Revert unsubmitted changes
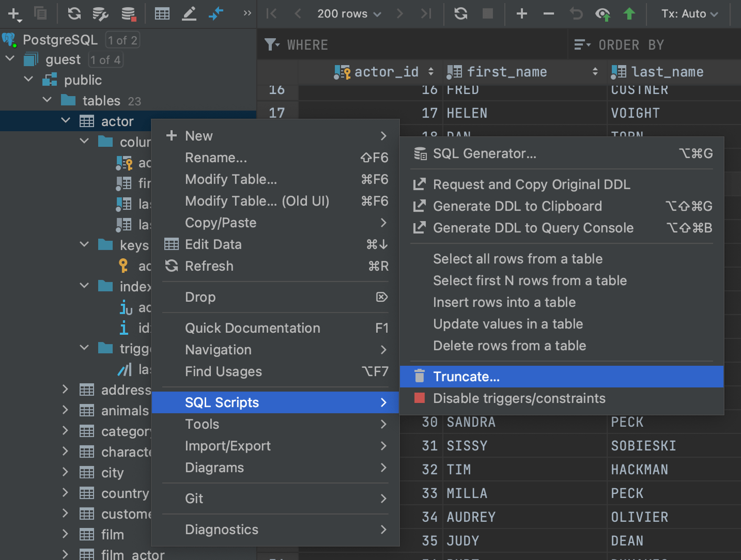 click(x=576, y=14)
